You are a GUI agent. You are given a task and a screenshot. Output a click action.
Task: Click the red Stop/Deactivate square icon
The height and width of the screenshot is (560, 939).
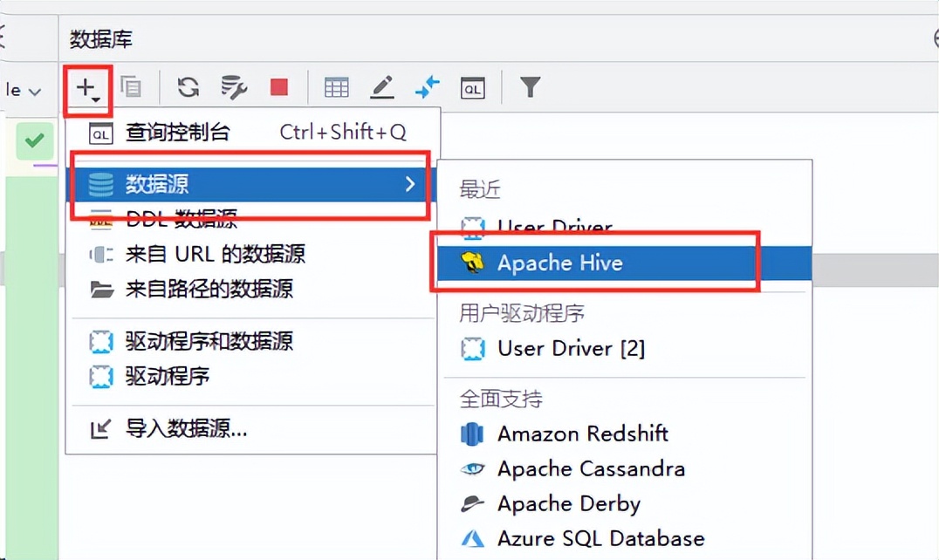(279, 87)
